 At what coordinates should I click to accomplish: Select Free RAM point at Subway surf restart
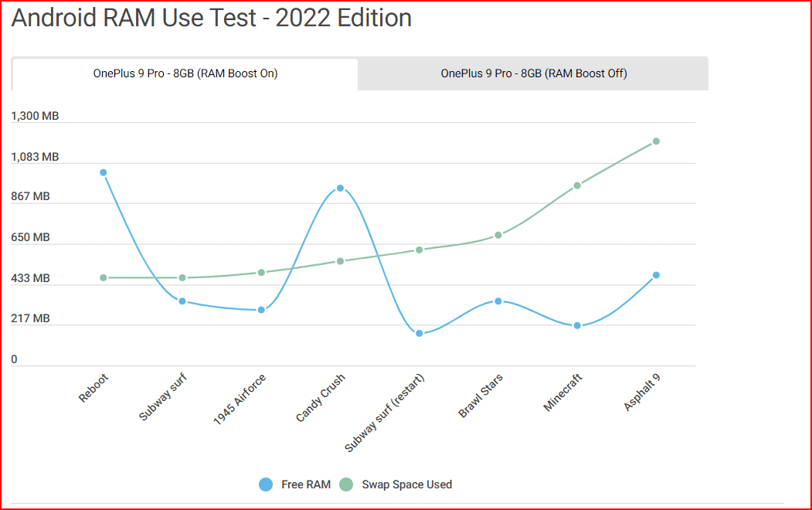pyautogui.click(x=420, y=333)
